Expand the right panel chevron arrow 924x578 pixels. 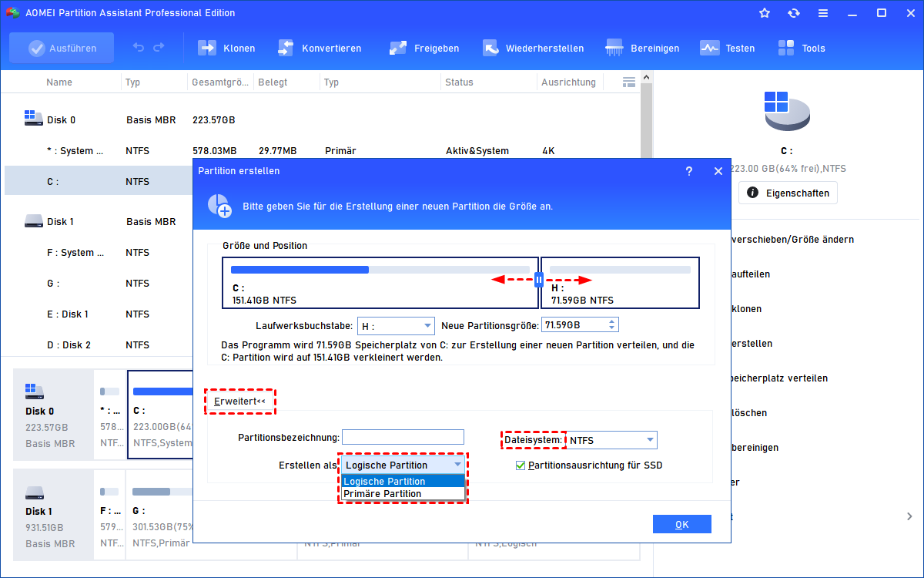tap(909, 516)
